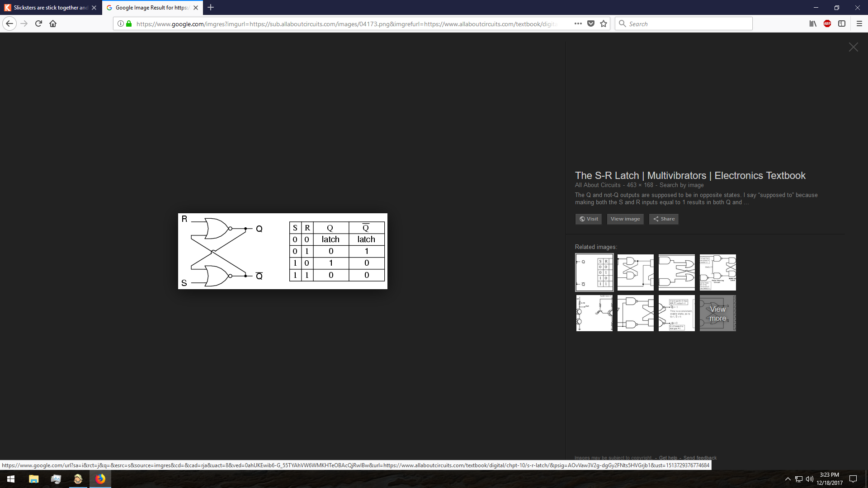Toggle the sidebar view icon

tap(842, 23)
